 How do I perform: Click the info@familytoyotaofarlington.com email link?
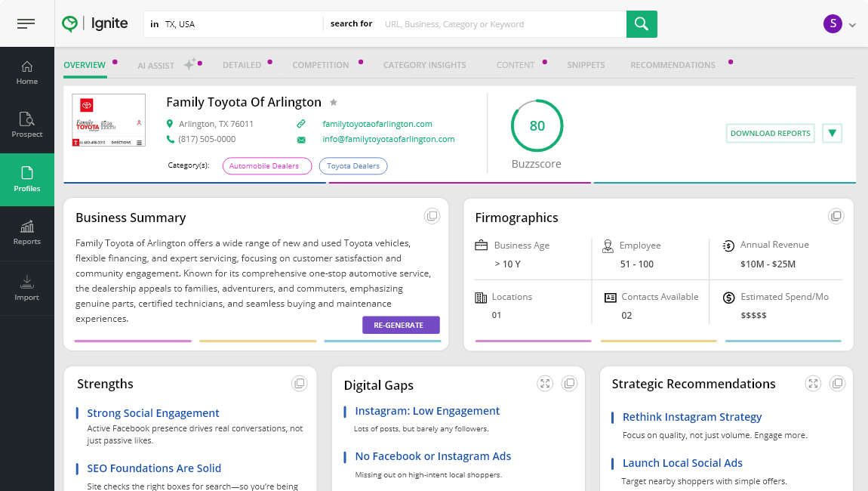click(389, 139)
